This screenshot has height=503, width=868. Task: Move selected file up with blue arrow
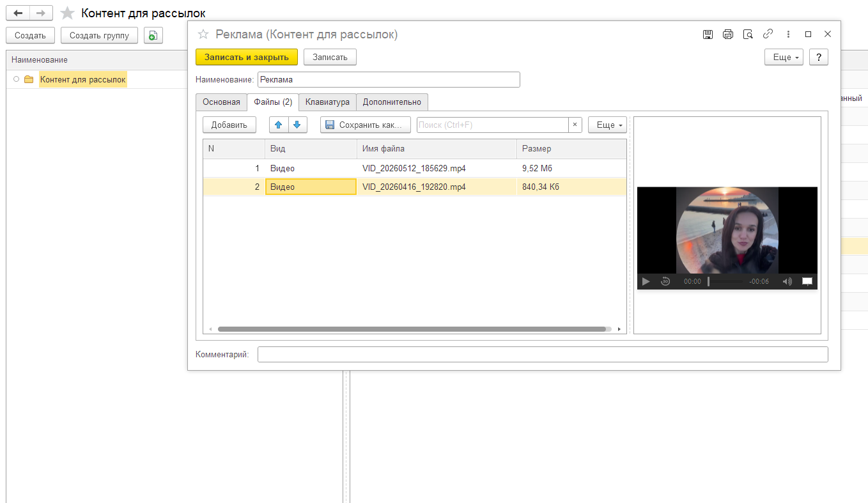279,125
